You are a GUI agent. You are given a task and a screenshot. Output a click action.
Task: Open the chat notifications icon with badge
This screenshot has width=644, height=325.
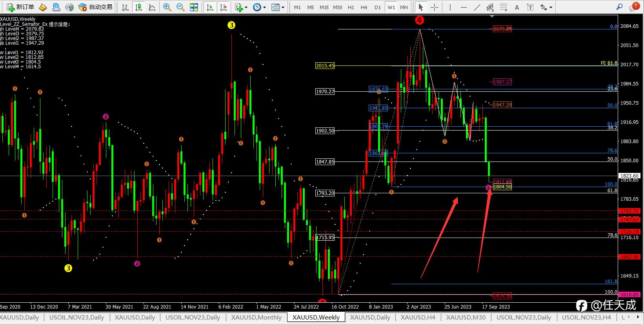pos(633,7)
